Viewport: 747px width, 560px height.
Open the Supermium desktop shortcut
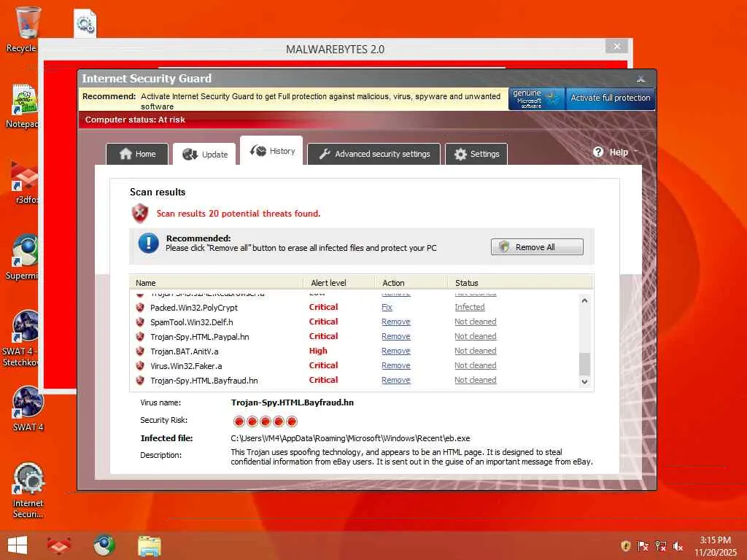22,257
